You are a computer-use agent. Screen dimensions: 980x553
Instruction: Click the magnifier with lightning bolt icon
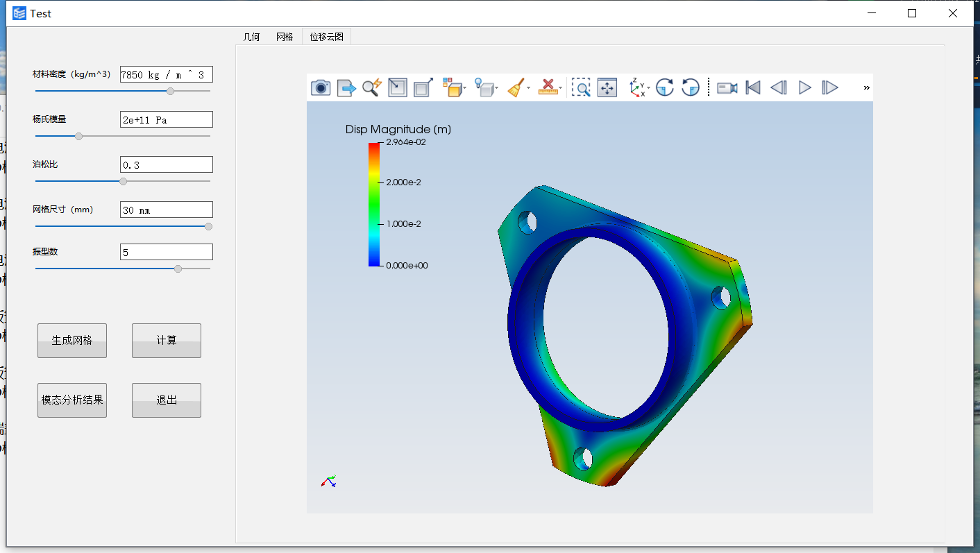(x=372, y=87)
